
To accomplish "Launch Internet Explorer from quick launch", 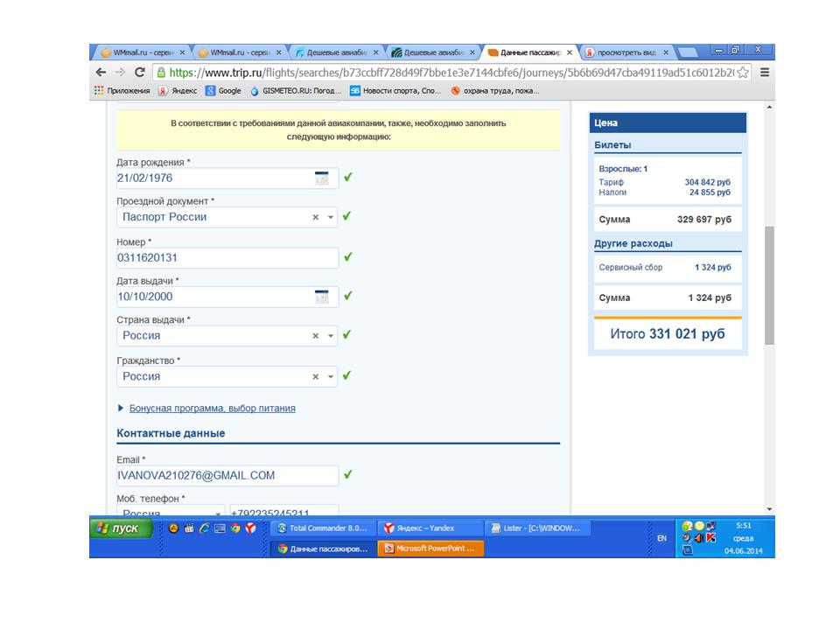I will (204, 528).
